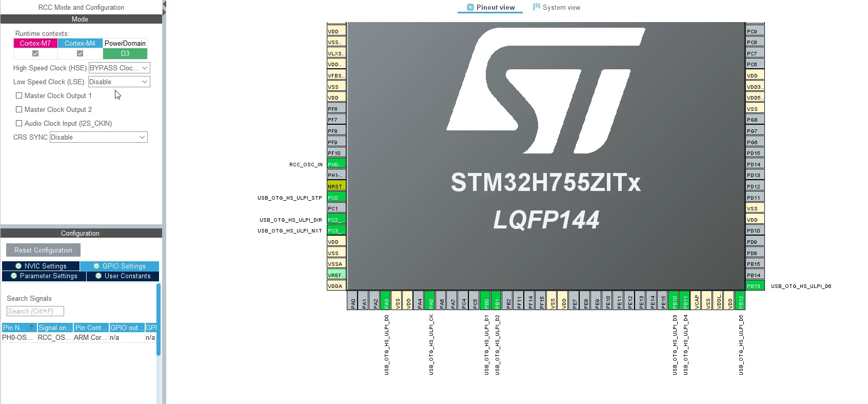Click the PC7 pin on the right edge
868x404 pixels.
tap(755, 53)
